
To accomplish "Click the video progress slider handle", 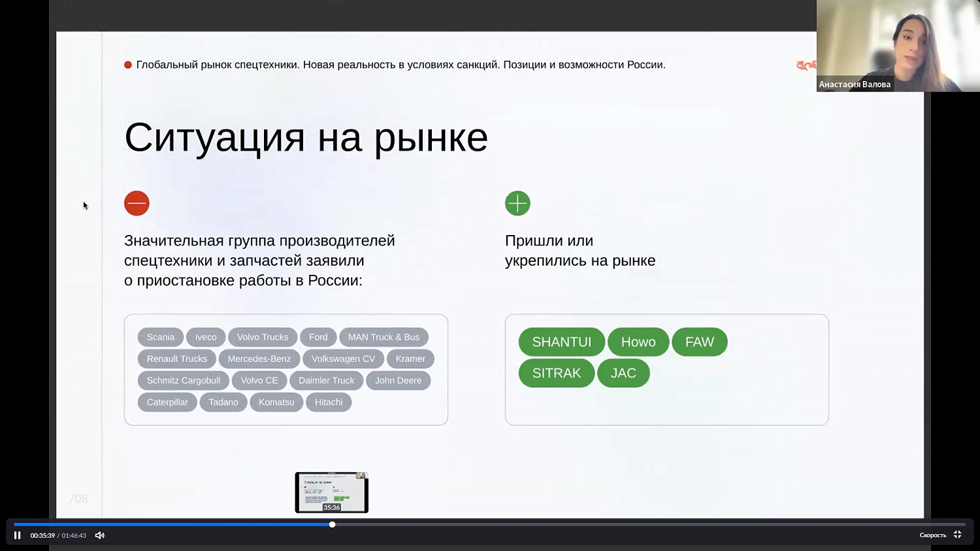I will [333, 524].
